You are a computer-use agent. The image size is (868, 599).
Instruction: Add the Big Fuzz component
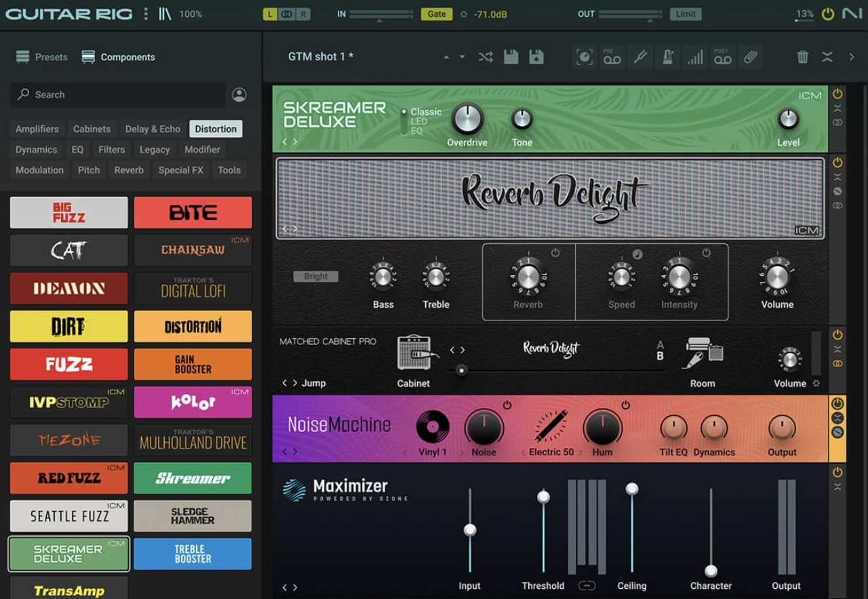pos(68,213)
